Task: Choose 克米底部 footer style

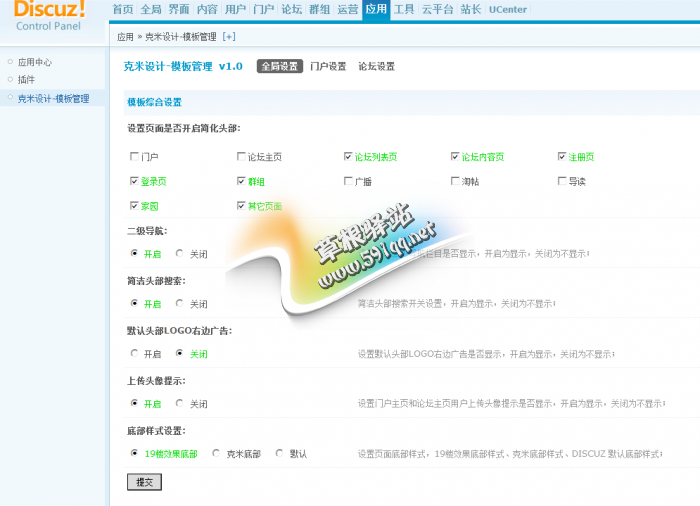Action: [218, 453]
